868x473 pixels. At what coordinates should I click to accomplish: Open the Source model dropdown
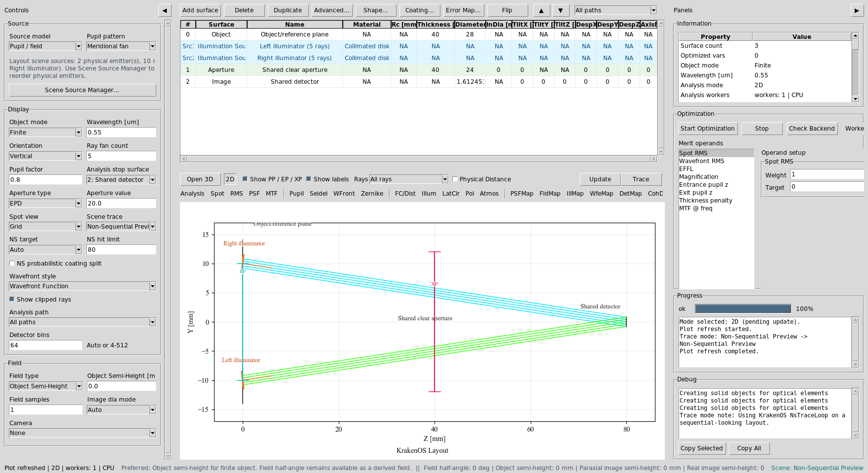click(x=45, y=46)
